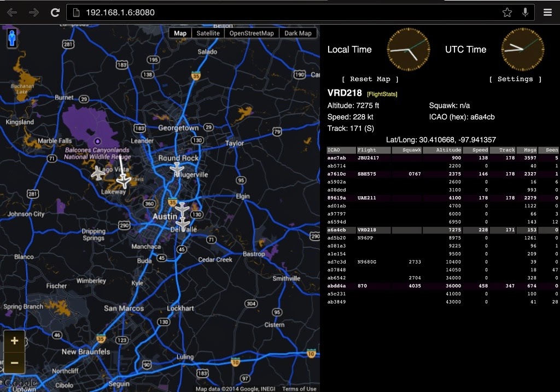The height and width of the screenshot is (392, 560).
Task: Bookmark page with the star icon
Action: point(507,13)
